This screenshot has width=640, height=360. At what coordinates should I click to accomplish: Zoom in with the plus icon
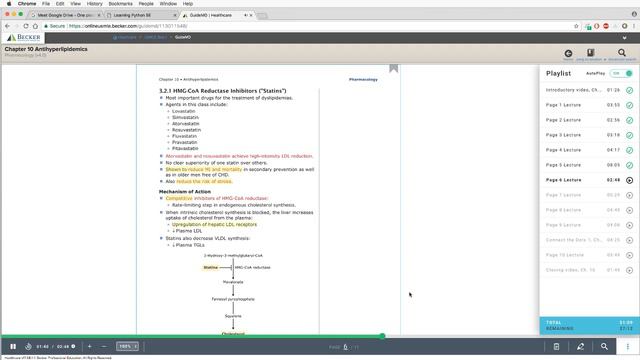point(89,347)
